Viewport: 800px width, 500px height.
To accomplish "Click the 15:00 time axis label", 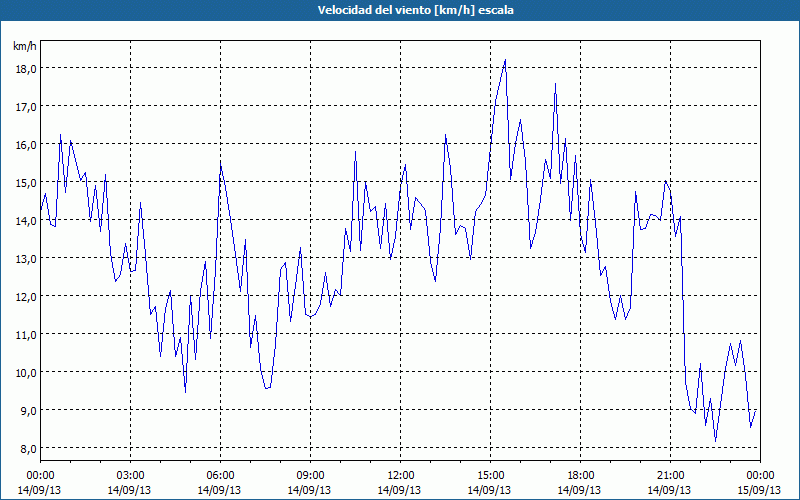I will (x=490, y=476).
